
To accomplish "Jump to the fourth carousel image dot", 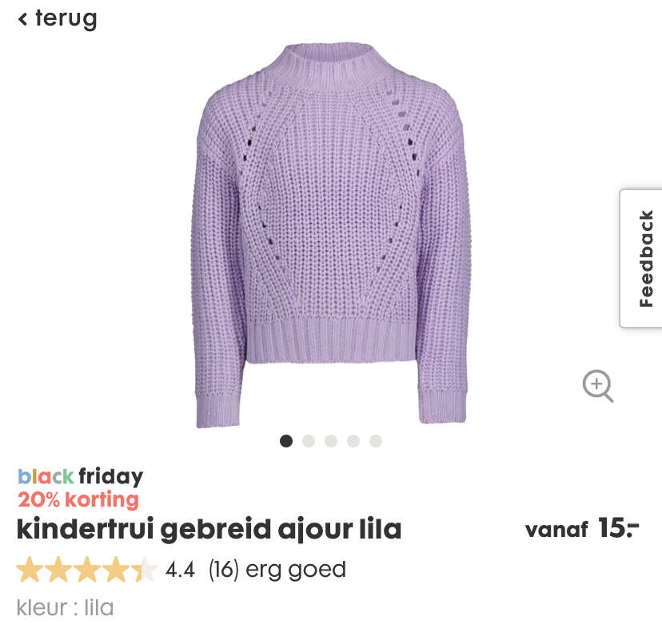I will (353, 441).
